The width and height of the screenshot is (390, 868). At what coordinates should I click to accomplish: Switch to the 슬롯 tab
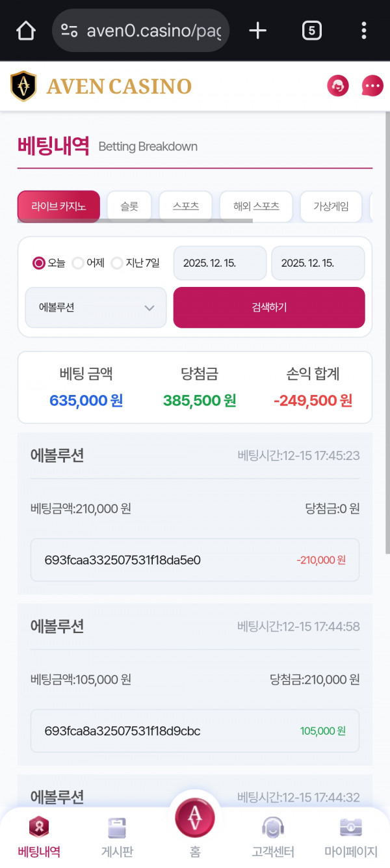click(x=129, y=206)
